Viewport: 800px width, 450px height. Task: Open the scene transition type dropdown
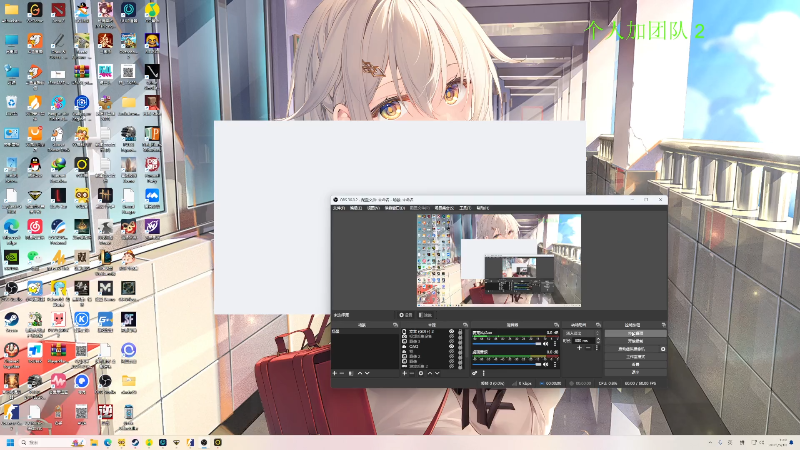[582, 333]
